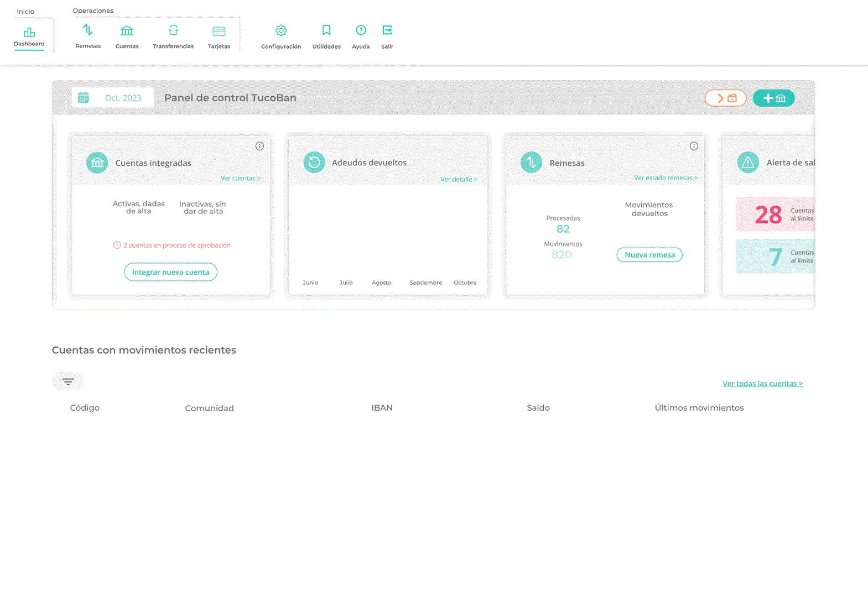Open Ver cuentas link
This screenshot has height=597, width=868.
(x=240, y=178)
